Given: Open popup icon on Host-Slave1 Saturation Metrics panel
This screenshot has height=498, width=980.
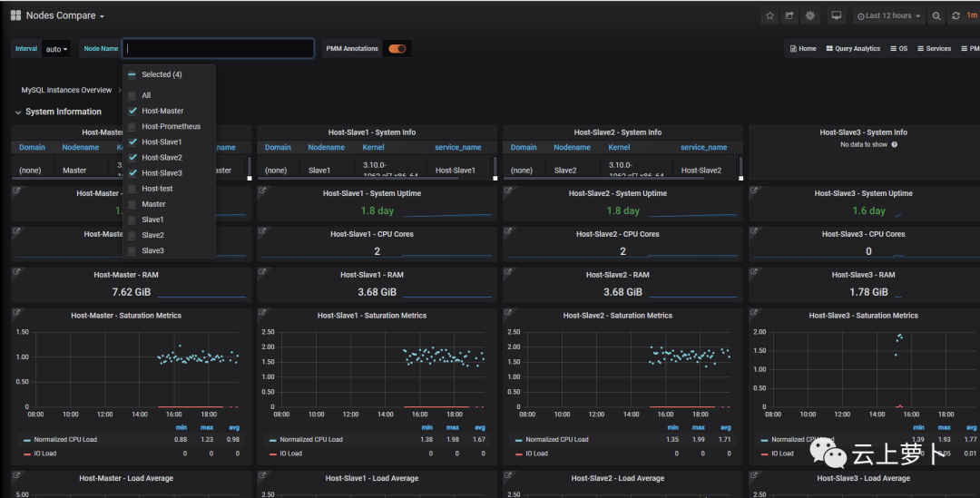Looking at the screenshot, I should tap(262, 312).
